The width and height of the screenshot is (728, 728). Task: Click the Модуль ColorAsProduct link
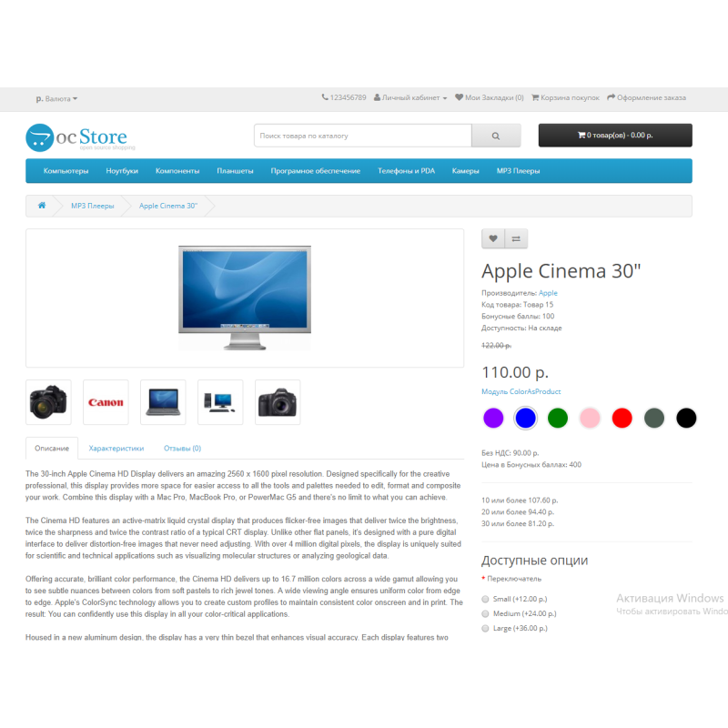(521, 391)
